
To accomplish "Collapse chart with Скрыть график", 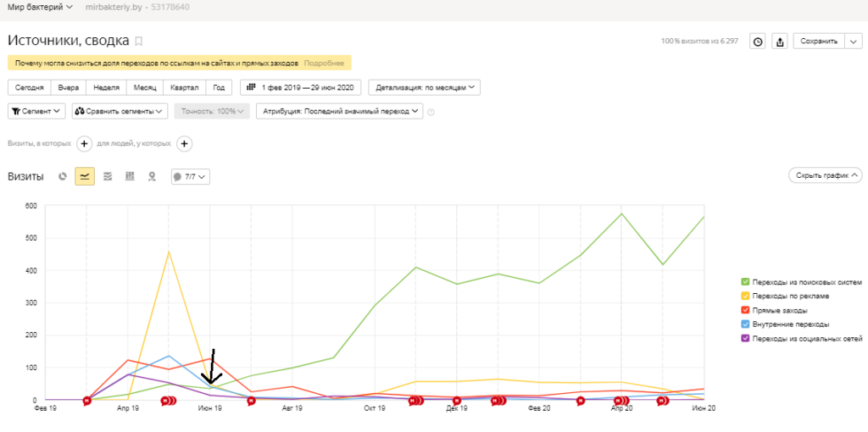I will coord(826,175).
